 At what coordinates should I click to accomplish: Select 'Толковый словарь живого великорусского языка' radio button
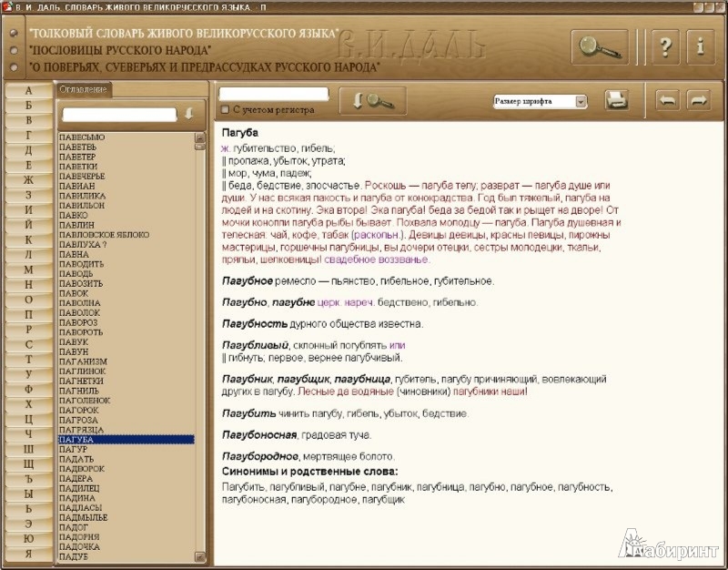[14, 33]
